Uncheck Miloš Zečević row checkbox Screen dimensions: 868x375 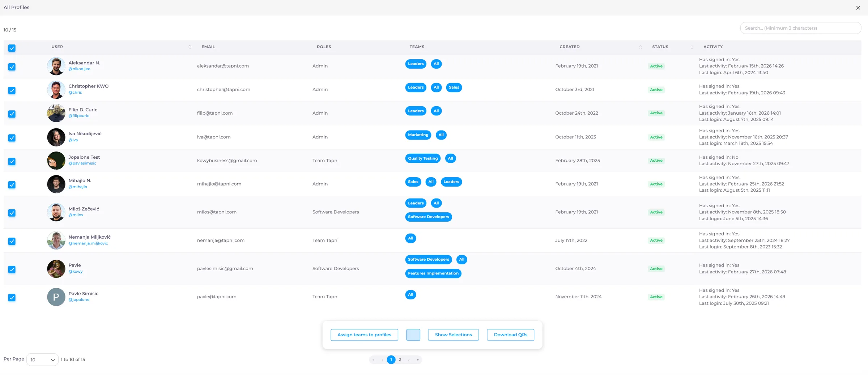coord(12,213)
